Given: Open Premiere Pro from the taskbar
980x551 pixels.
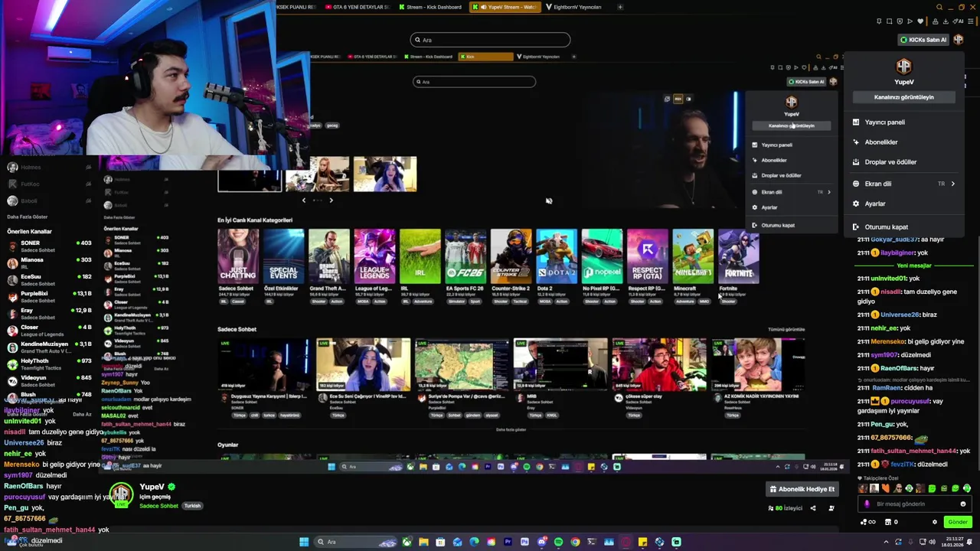Looking at the screenshot, I should click(x=508, y=542).
